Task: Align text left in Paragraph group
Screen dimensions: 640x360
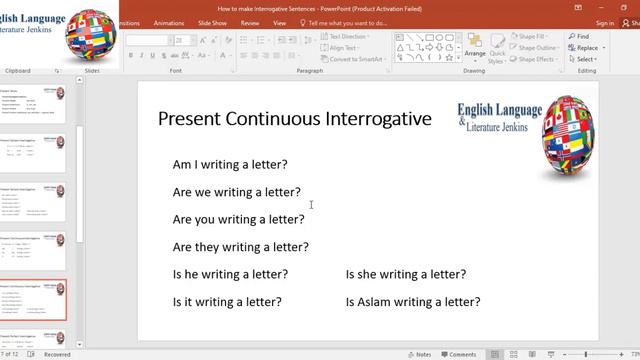Action: (244, 56)
